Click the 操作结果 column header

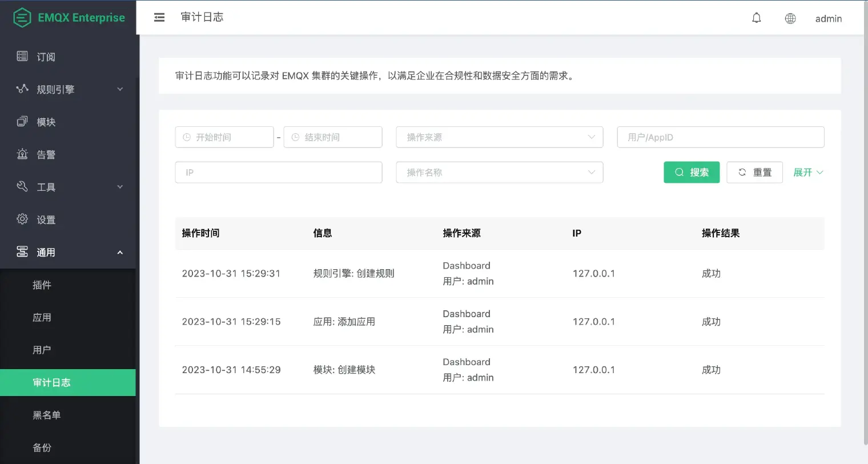click(x=721, y=233)
